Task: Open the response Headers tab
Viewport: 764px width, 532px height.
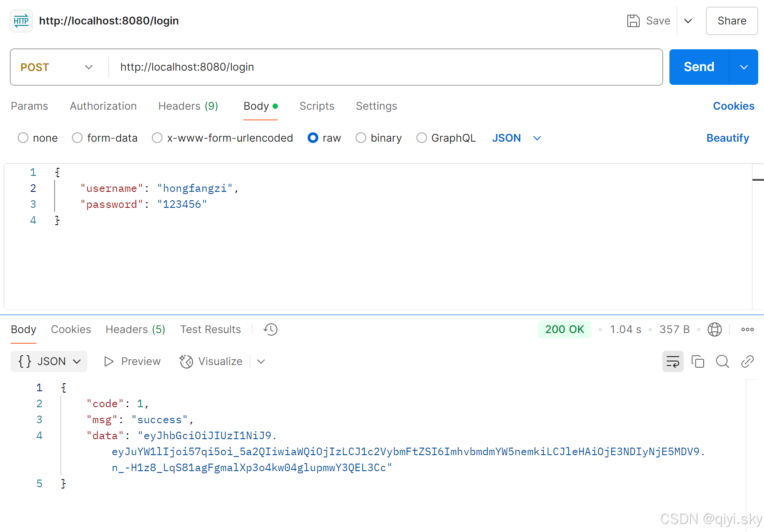Action: pos(135,330)
